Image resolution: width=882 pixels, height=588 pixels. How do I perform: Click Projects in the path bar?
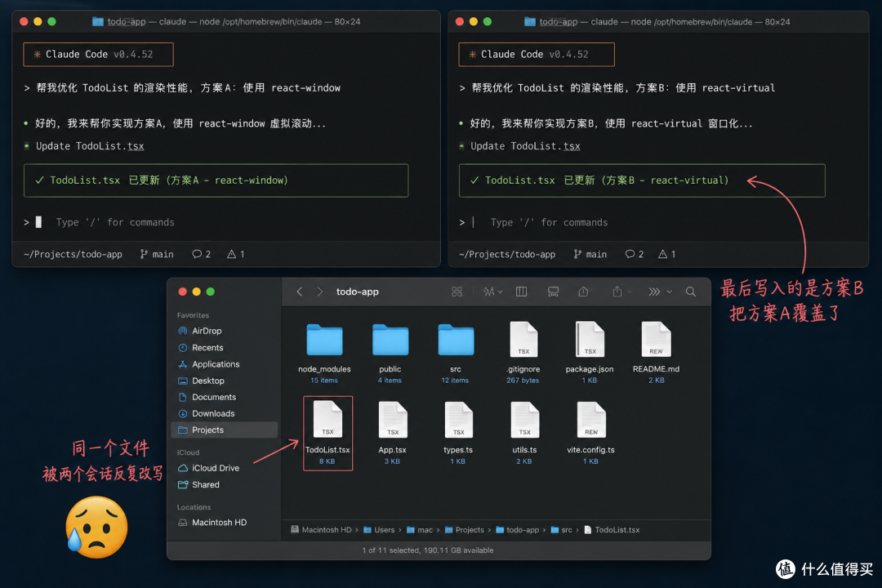tap(464, 529)
